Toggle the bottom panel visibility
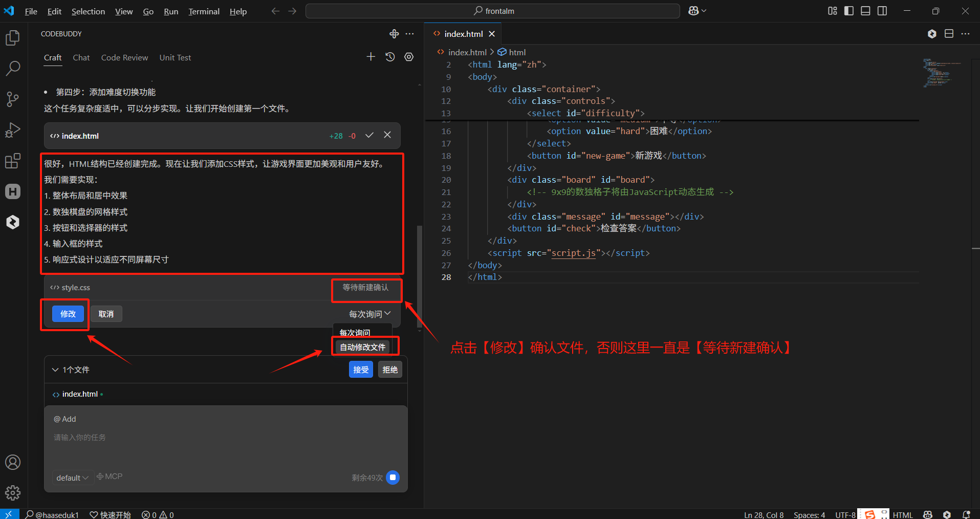 click(x=865, y=11)
